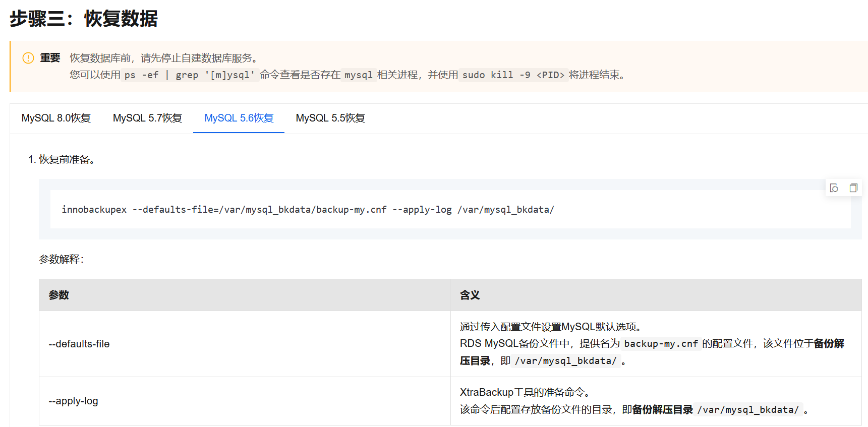Screen dimensions: 868x427
Task: Click /var/mysql_bkdata/ path in the --apply-log row
Action: [747, 410]
